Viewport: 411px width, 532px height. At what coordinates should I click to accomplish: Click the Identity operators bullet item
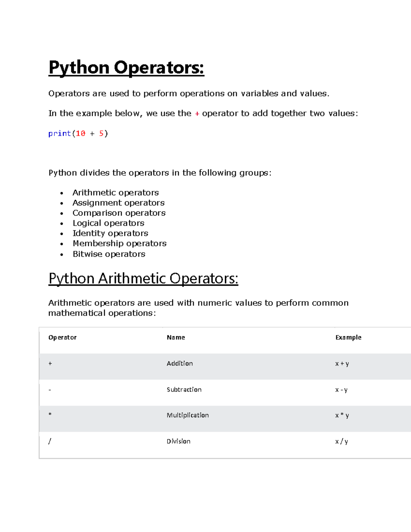click(110, 233)
